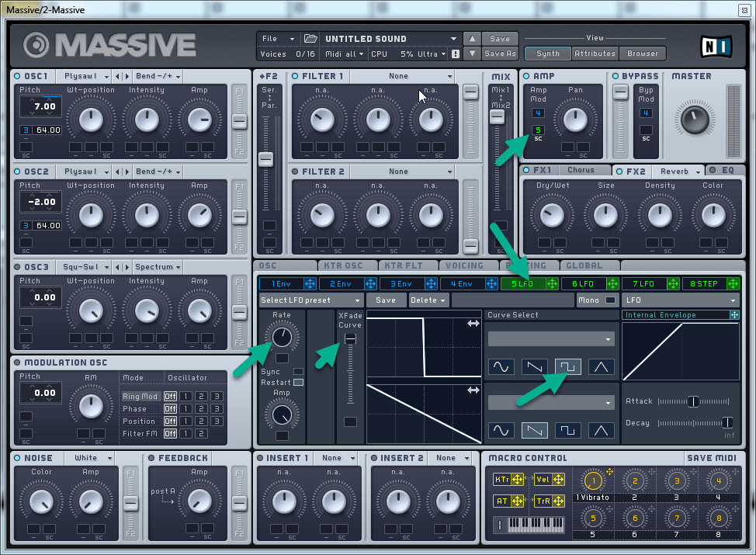Select the square curve shape for lower slot

point(568,428)
